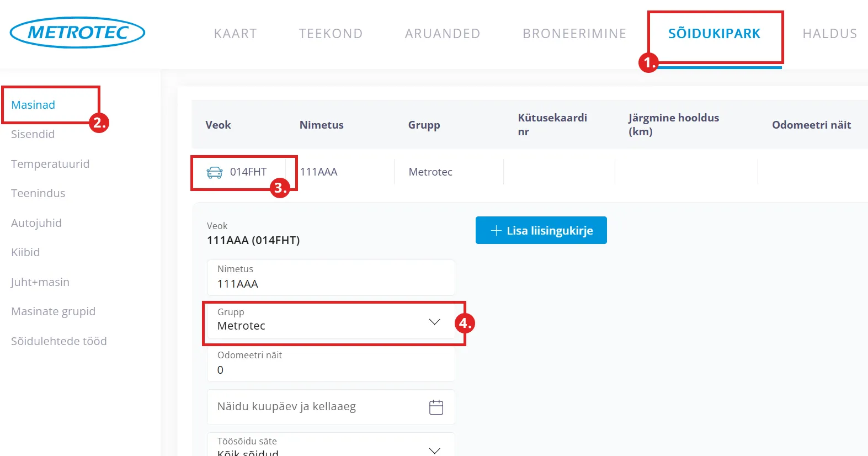Open the Haldus tab

(829, 34)
